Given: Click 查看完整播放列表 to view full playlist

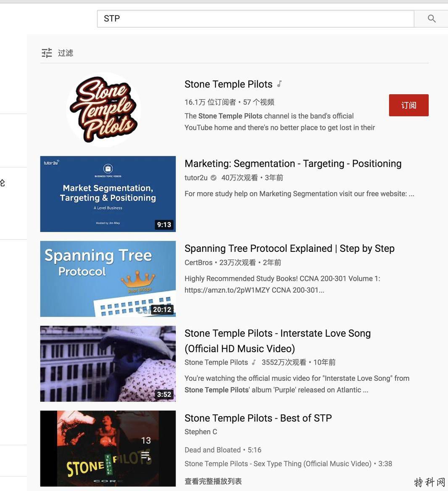Looking at the screenshot, I should click(x=213, y=481).
